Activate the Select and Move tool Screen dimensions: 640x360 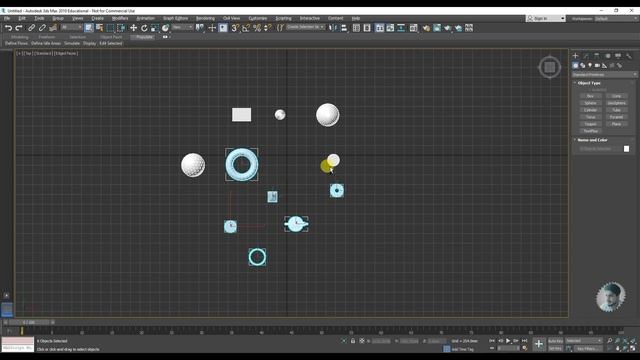click(133, 28)
